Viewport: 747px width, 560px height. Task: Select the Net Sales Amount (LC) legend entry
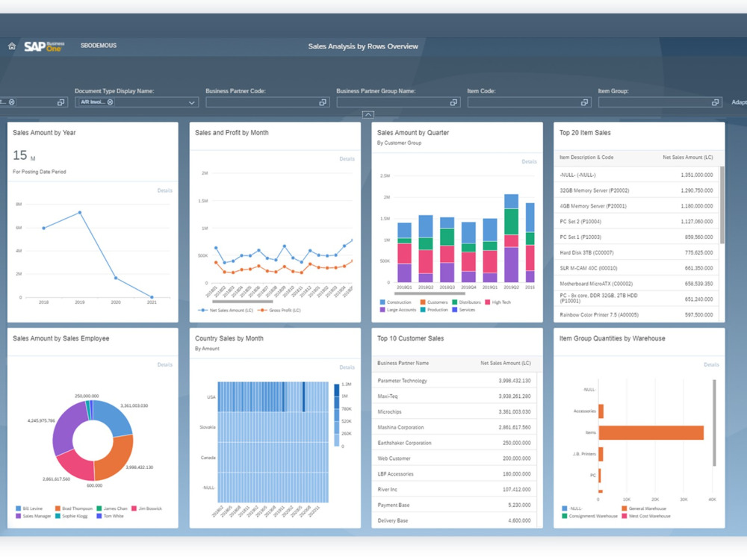[226, 311]
